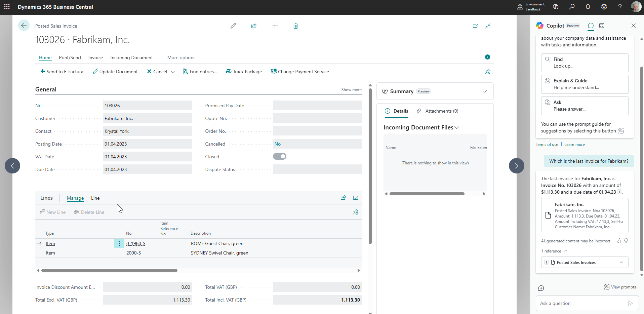Toggle the Closed switch
The width and height of the screenshot is (644, 314).
[x=280, y=156]
